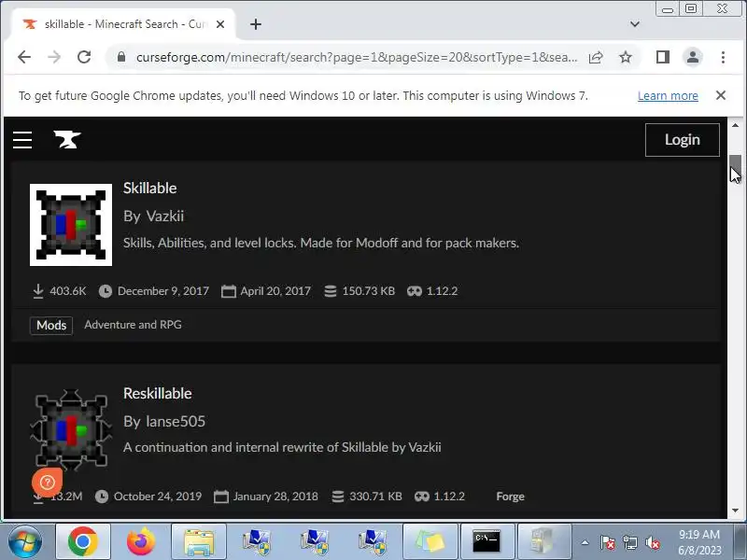
Task: Click the site security padlock icon
Action: 121,57
